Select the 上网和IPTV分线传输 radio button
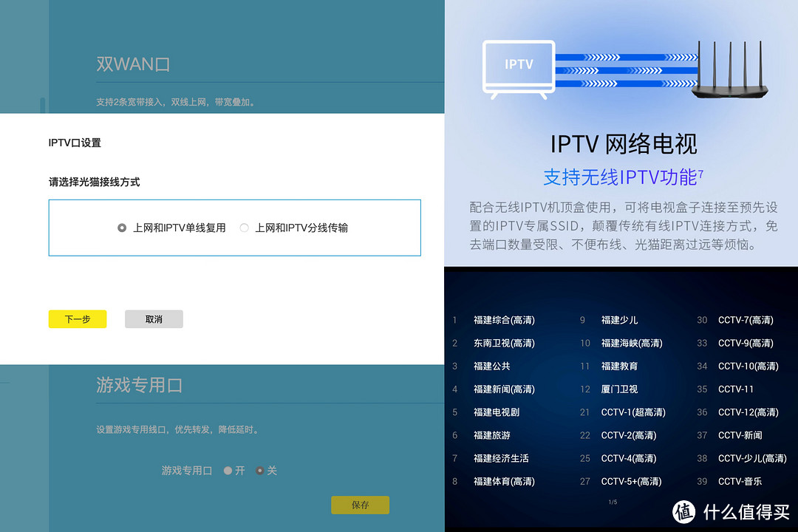 pyautogui.click(x=244, y=228)
